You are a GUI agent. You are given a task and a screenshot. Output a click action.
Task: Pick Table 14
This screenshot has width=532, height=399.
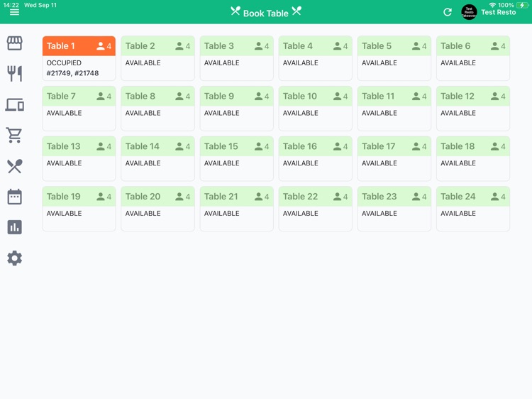pyautogui.click(x=157, y=158)
